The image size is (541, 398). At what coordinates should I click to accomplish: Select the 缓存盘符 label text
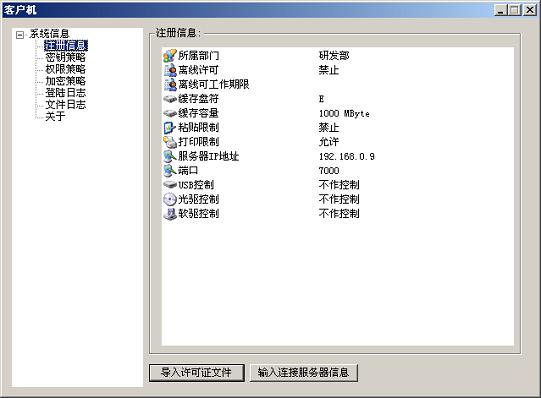tap(198, 99)
